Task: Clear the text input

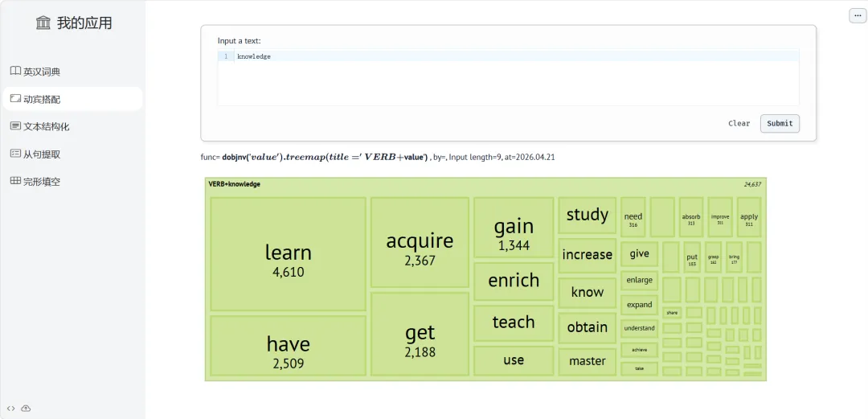Action: [739, 124]
